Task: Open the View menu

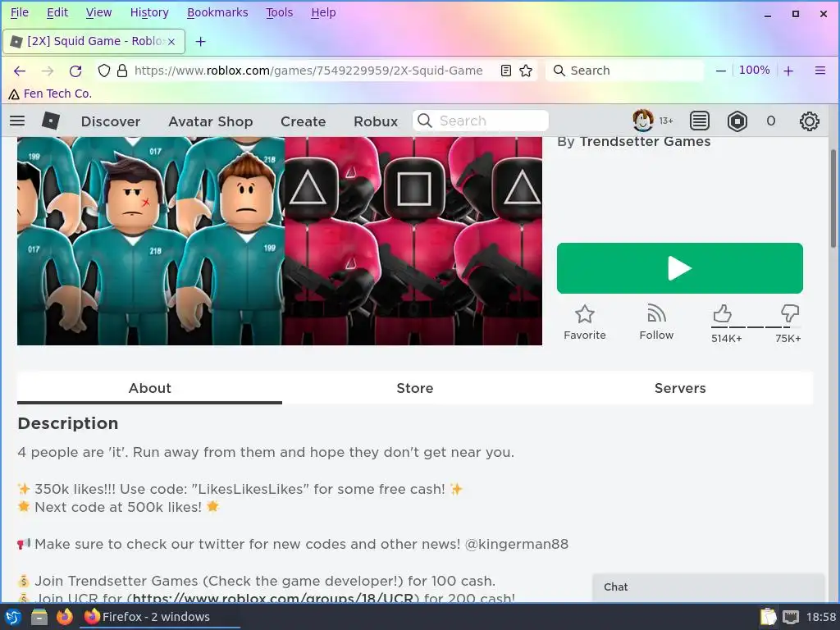Action: tap(98, 12)
